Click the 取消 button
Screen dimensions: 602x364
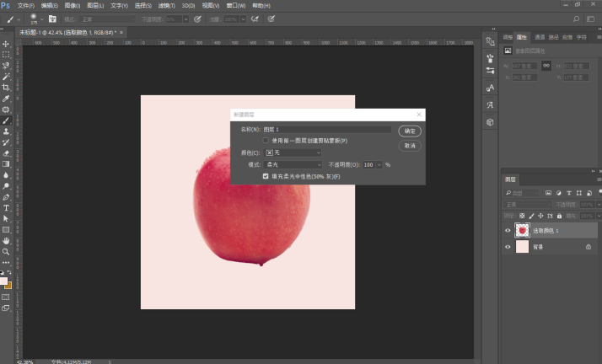point(410,146)
